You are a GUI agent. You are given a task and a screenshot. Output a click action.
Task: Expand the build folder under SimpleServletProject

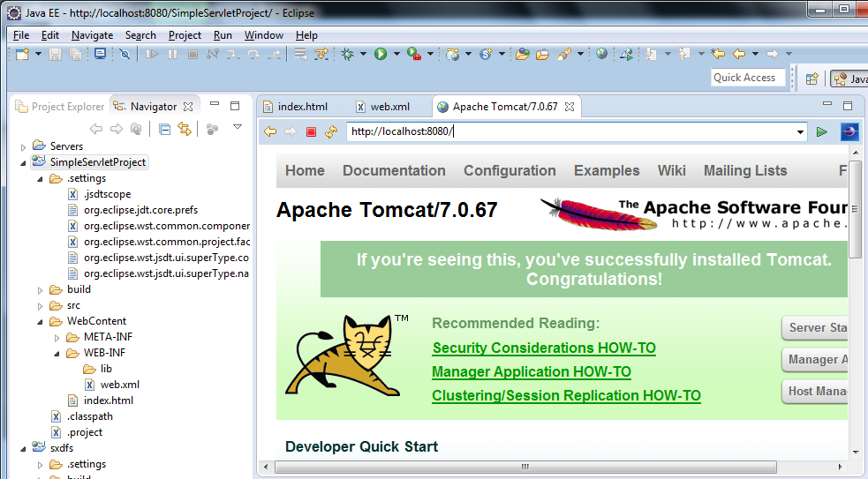(40, 290)
